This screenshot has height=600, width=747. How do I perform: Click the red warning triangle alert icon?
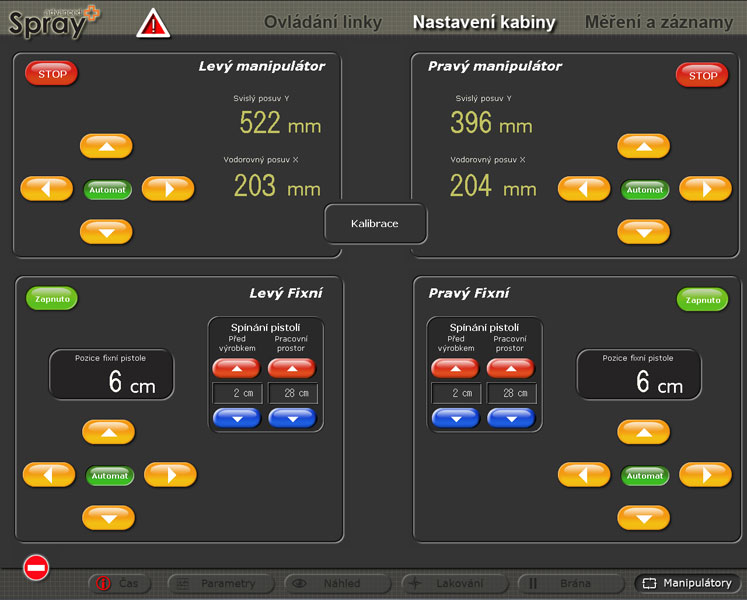153,22
